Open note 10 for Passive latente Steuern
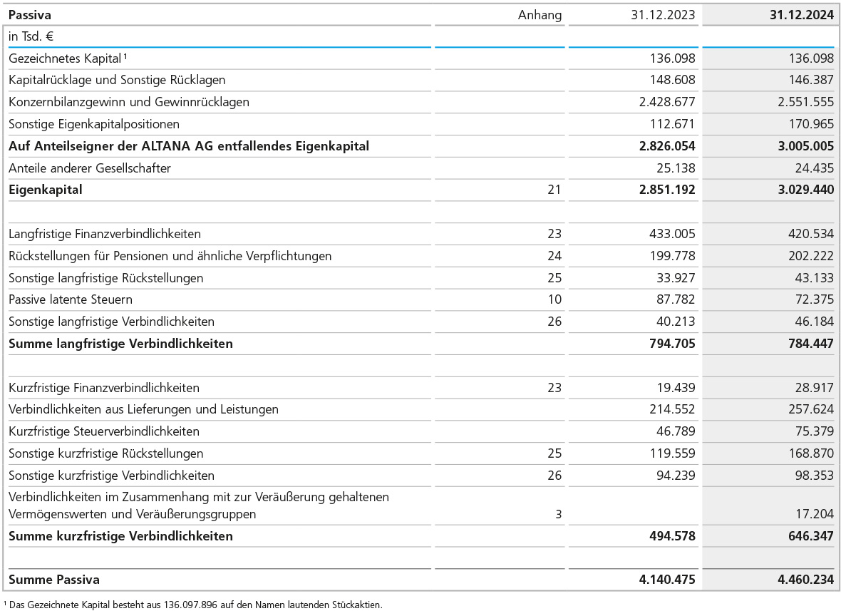The image size is (841, 616). tap(554, 299)
